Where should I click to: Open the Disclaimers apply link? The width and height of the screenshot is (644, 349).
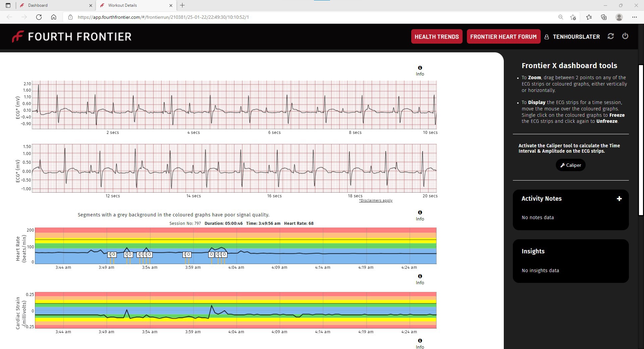coord(376,200)
